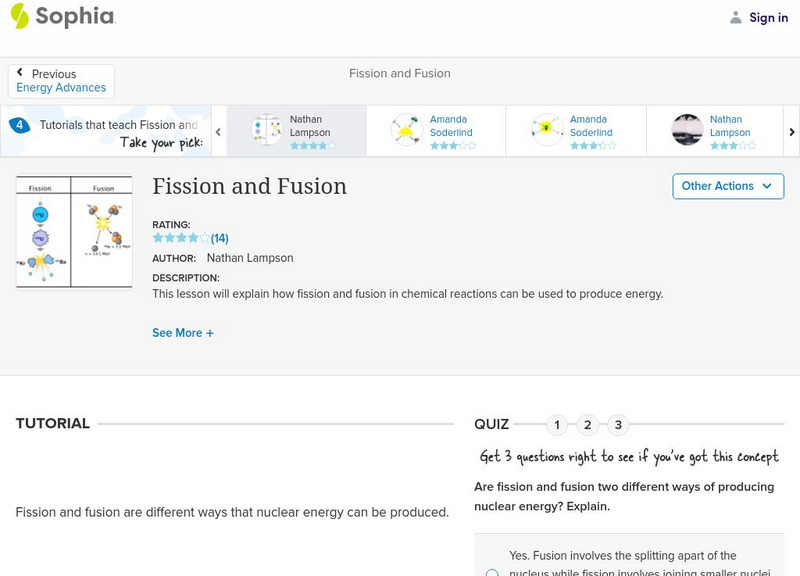Select first Nathan Lampson tutorial thumbnail
Screen dimensions: 800x576
pyautogui.click(x=267, y=130)
